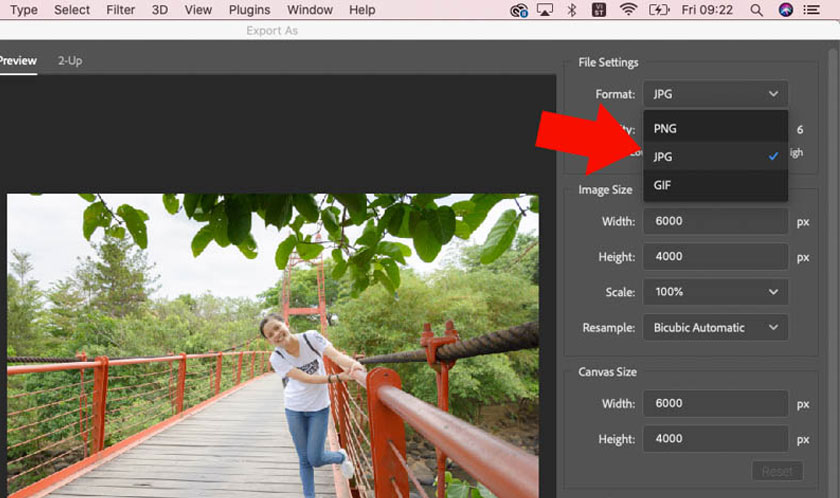This screenshot has height=498, width=840.
Task: Expand the Scale 100% dropdown
Action: click(x=714, y=292)
